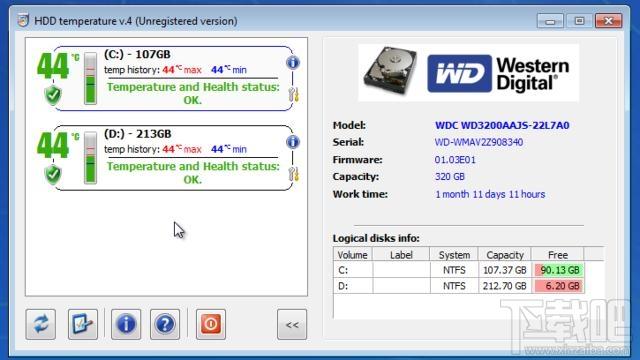Viewport: 640px width, 360px height.
Task: Maximize the HDD temperature window
Action: 579,21
